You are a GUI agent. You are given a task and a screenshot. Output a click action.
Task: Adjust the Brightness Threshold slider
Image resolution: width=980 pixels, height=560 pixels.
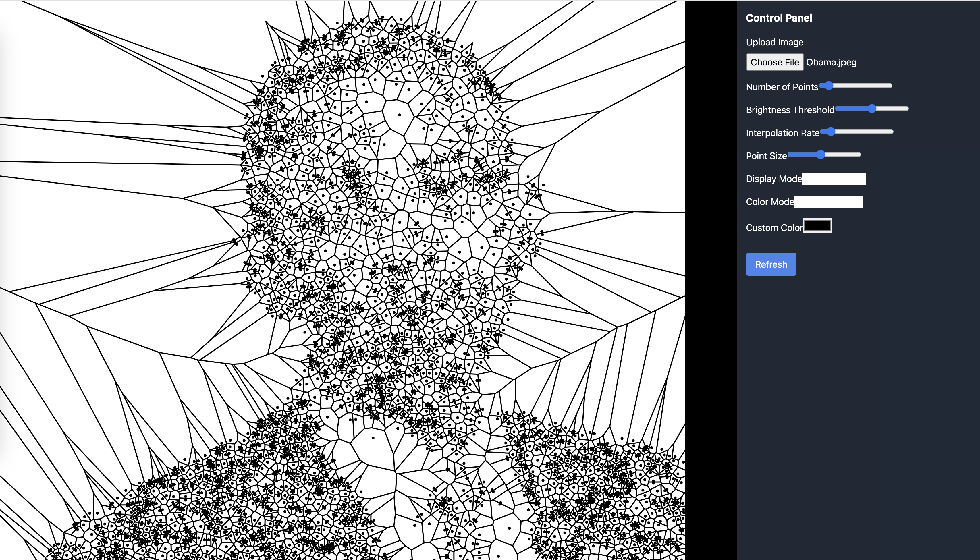click(x=872, y=109)
